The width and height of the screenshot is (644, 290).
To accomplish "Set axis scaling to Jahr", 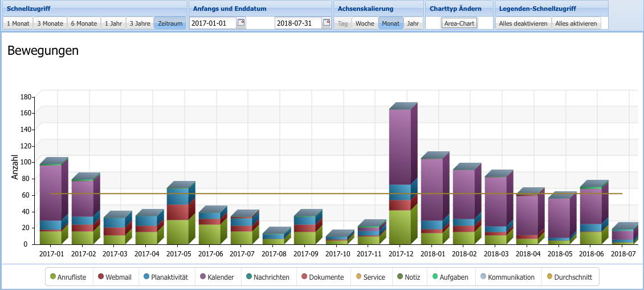I will coord(413,23).
